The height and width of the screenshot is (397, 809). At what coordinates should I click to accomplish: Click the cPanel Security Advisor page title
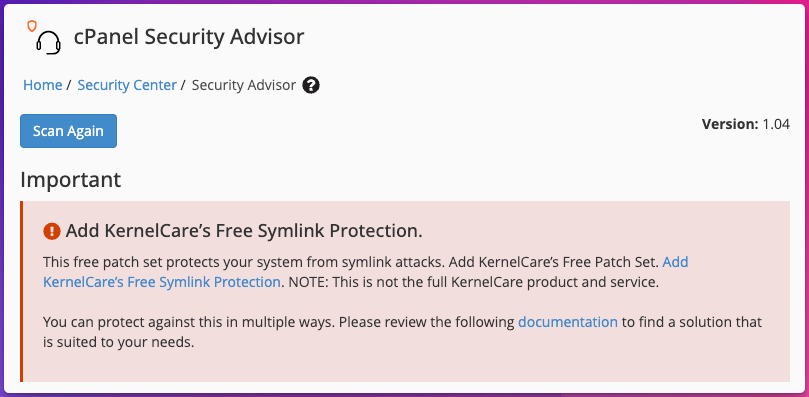(189, 37)
